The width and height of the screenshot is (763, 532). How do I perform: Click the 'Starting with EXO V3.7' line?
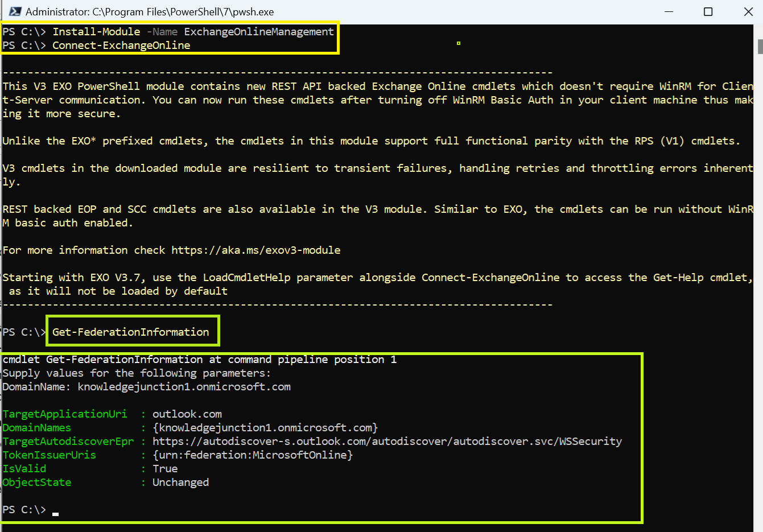[378, 278]
